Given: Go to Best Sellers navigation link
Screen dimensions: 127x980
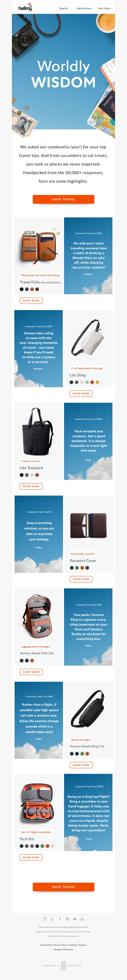Looking at the screenshot, I should (x=105, y=8).
